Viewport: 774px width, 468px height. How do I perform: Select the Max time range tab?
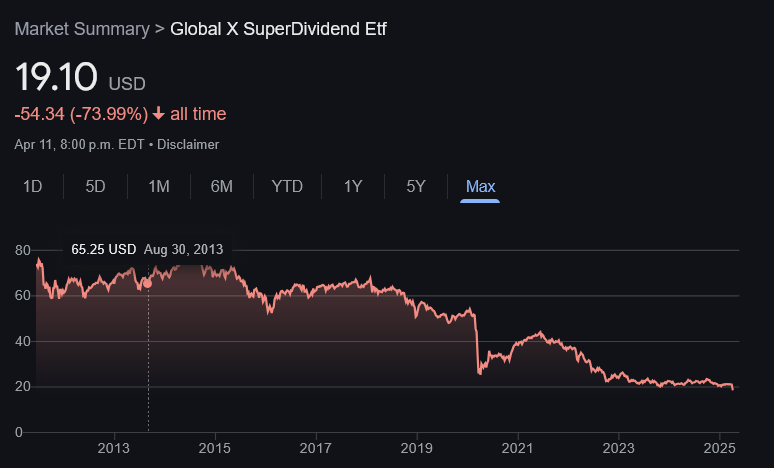(x=480, y=187)
